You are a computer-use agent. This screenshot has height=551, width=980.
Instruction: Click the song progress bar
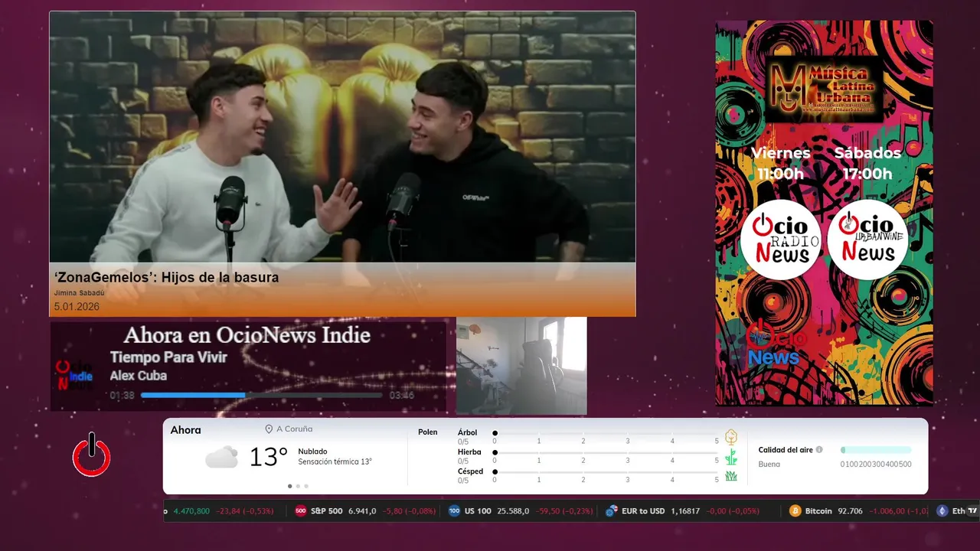261,396
